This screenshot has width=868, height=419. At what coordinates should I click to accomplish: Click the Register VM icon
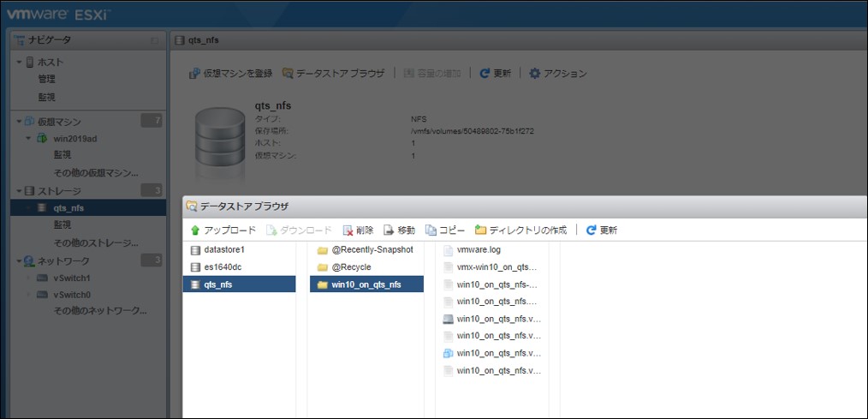click(194, 74)
